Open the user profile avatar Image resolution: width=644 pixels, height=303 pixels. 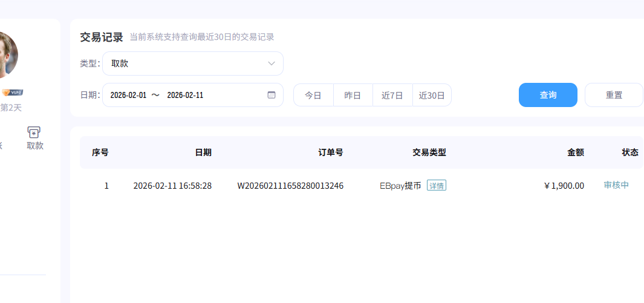coord(6,54)
